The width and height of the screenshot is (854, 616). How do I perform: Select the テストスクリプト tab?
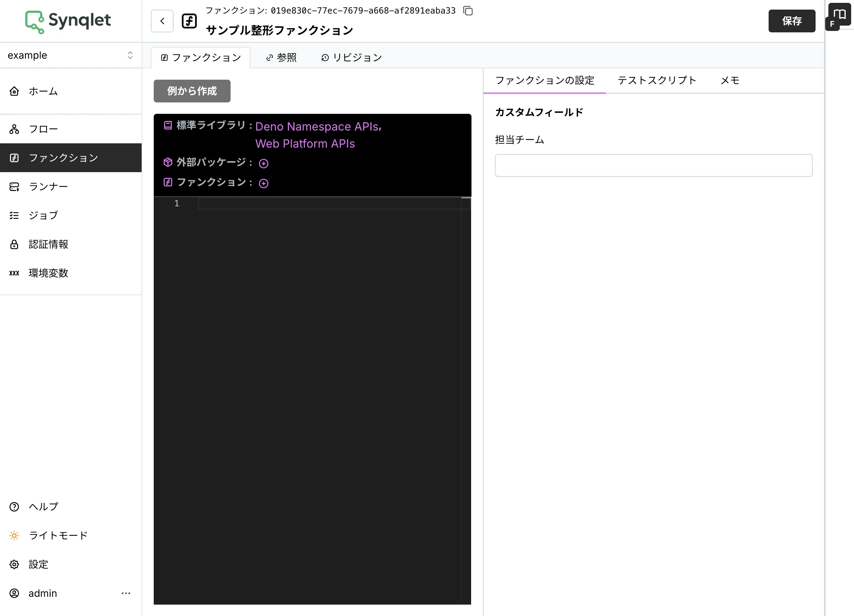(657, 80)
